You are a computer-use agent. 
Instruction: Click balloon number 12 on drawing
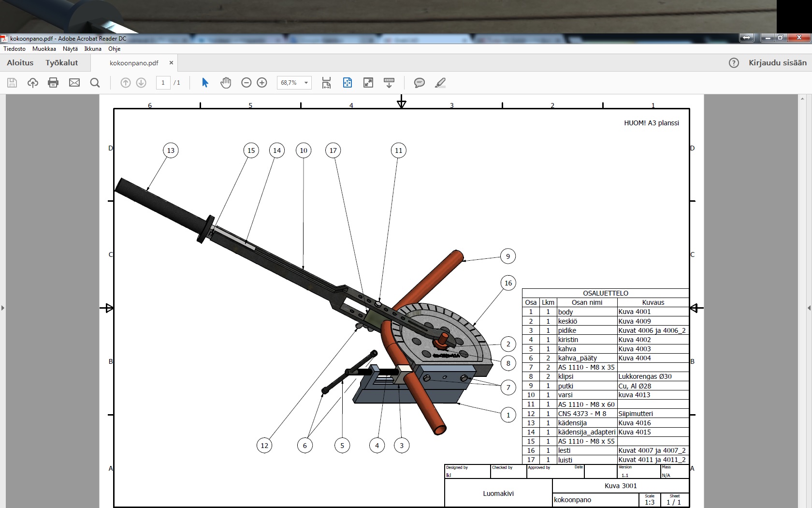pos(264,446)
